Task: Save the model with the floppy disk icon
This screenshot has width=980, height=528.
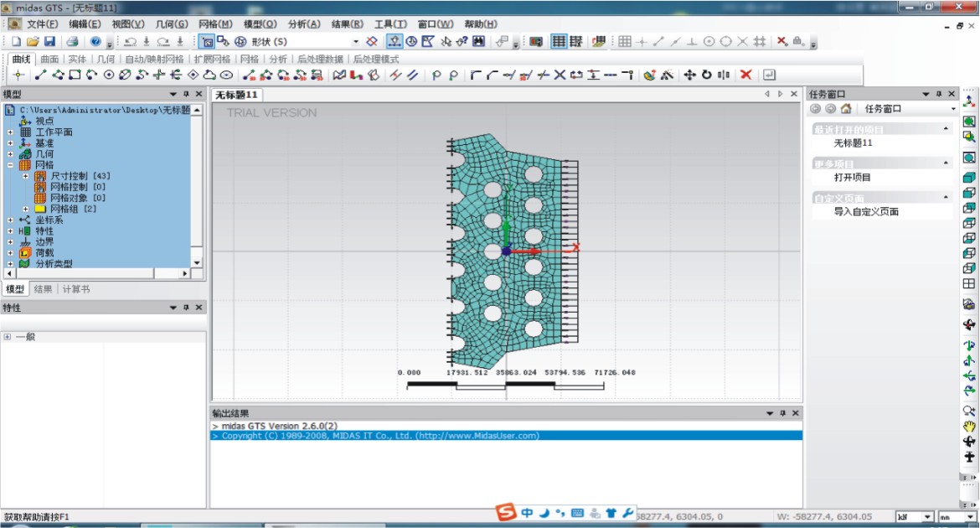Action: coord(49,41)
